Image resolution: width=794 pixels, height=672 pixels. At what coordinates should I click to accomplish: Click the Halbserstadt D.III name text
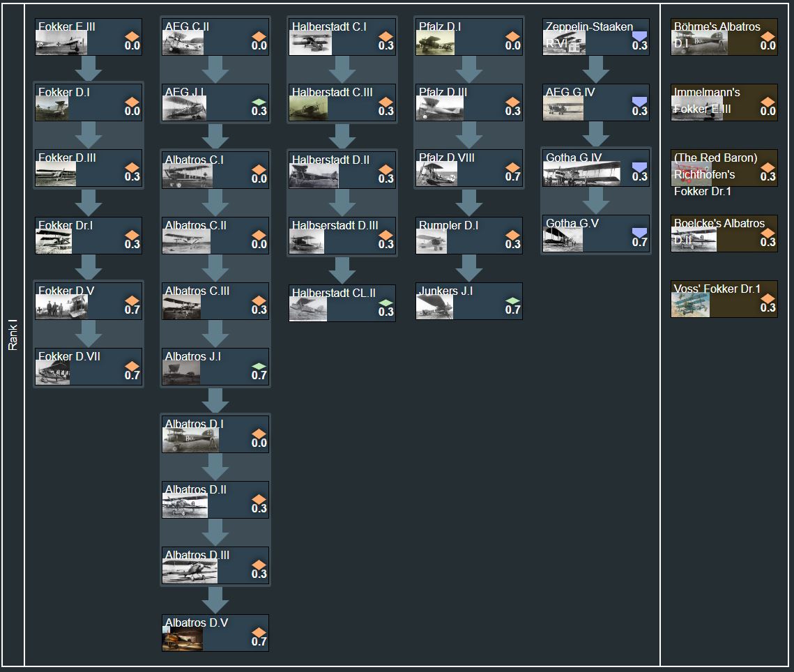[335, 225]
